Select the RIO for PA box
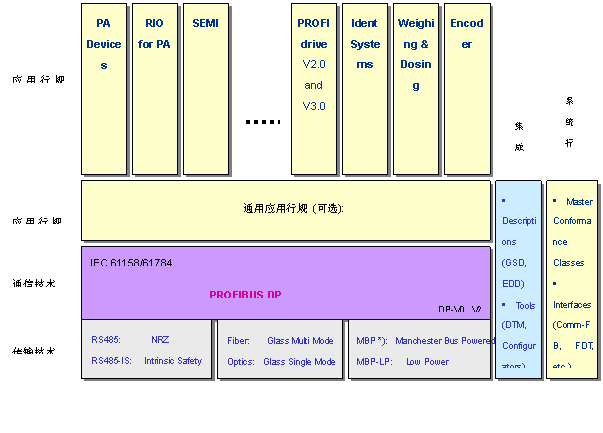 155,89
